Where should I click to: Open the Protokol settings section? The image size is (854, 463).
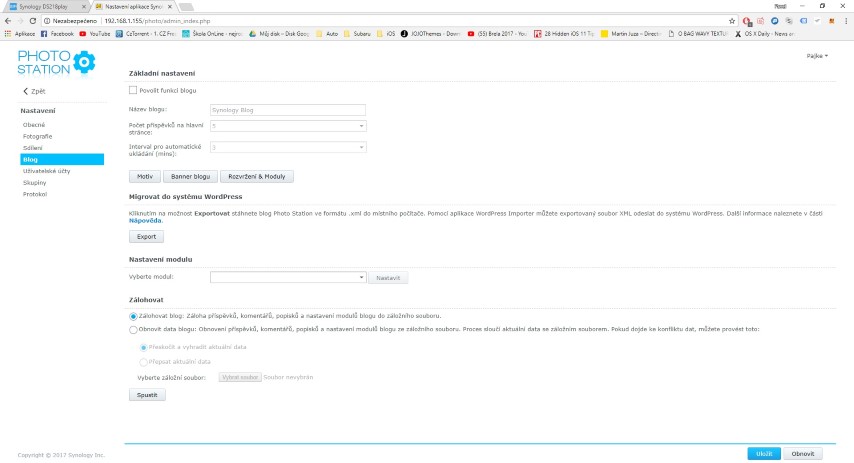[35, 194]
